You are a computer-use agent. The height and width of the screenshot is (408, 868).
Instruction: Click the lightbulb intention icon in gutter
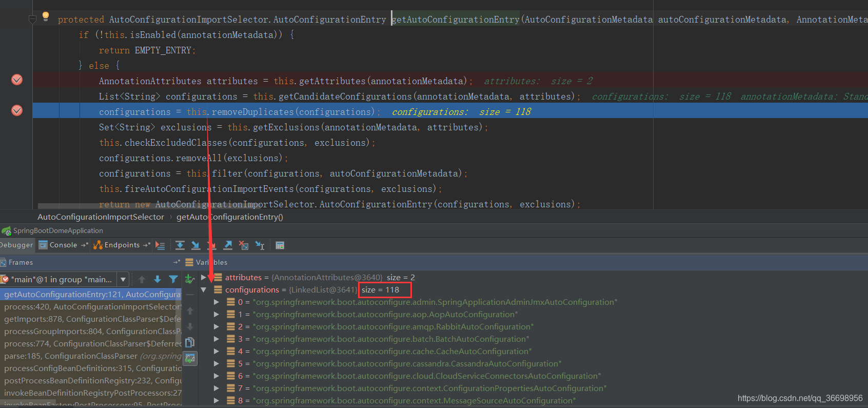pos(46,16)
